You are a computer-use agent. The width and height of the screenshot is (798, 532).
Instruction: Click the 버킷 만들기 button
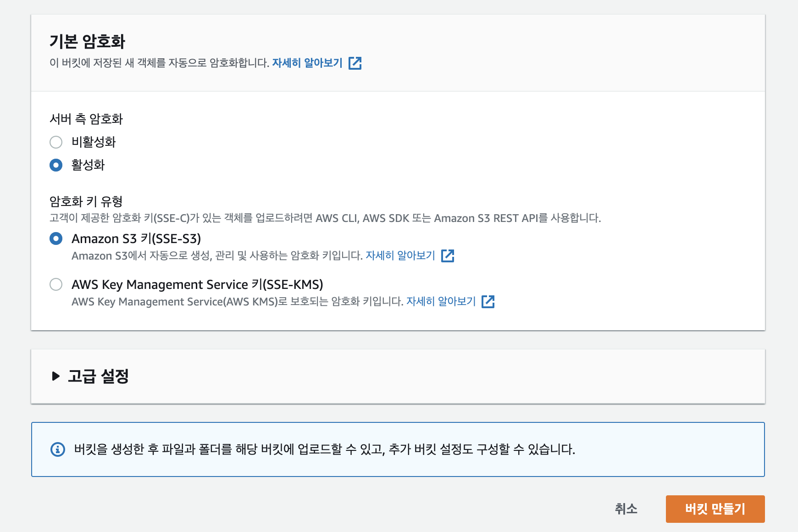(x=715, y=509)
